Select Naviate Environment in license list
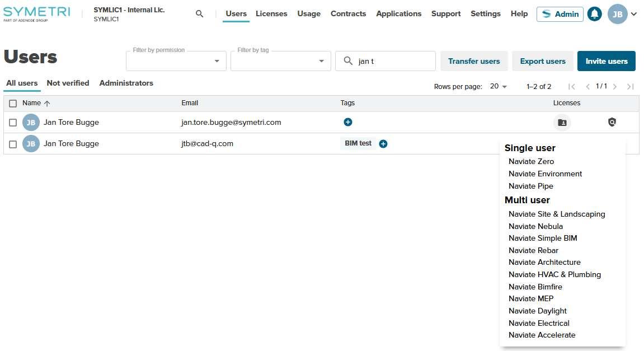644x351 pixels. (x=545, y=174)
